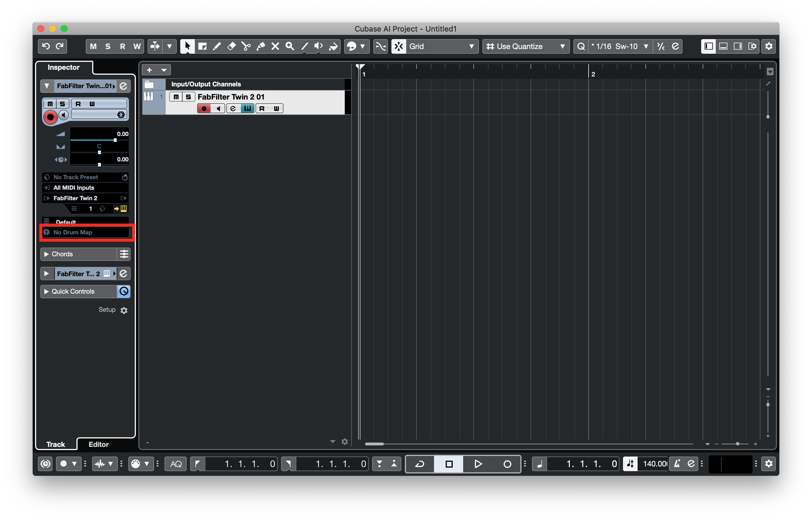Select the Split (scissors) tool
Screen dimensions: 812x519
pyautogui.click(x=246, y=46)
